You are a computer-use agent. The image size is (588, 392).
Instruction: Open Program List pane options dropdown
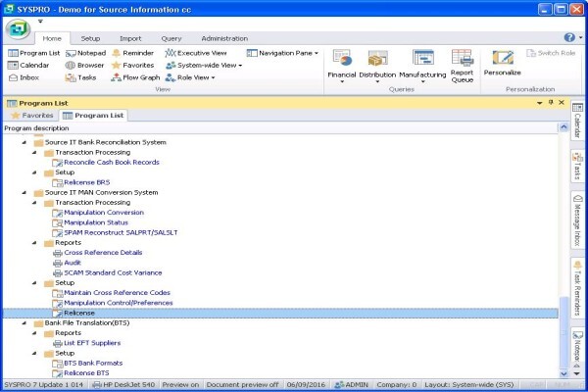point(540,103)
